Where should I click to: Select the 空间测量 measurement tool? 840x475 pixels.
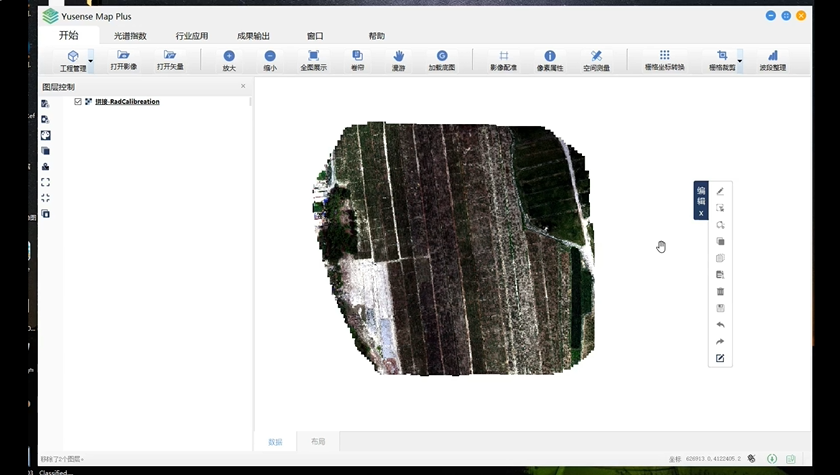pos(596,59)
